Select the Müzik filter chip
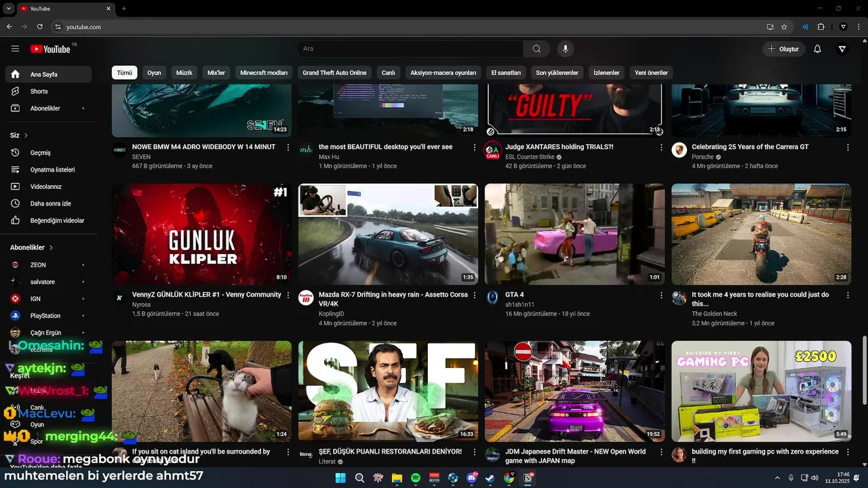Image resolution: width=868 pixels, height=488 pixels. coord(184,73)
